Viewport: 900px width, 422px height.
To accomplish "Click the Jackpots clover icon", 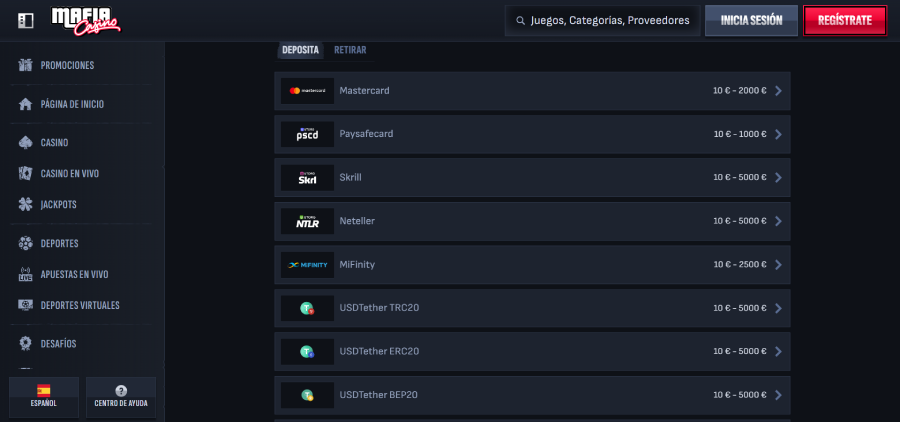I will tap(25, 204).
